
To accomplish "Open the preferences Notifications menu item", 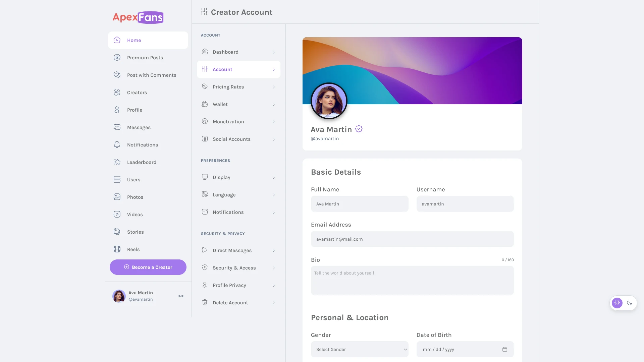I will (x=238, y=212).
